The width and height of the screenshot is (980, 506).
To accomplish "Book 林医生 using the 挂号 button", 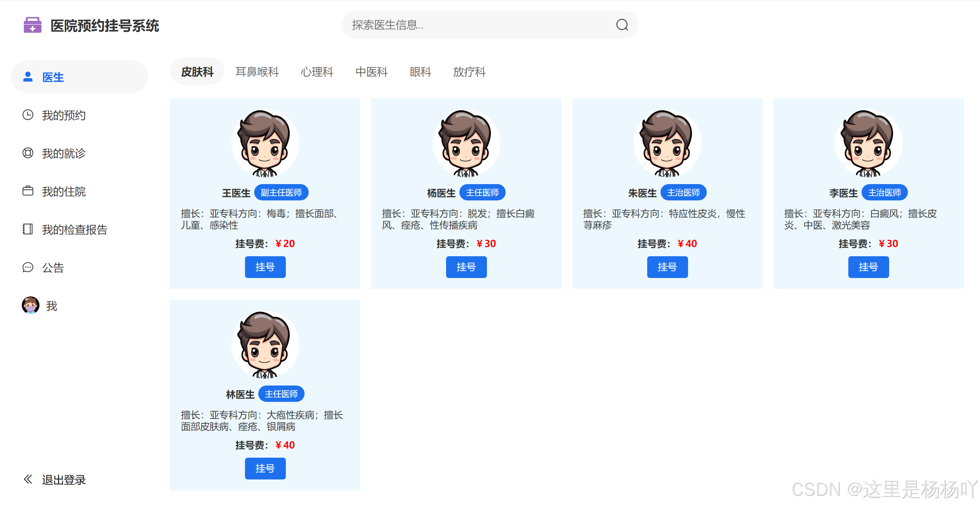I will 265,468.
